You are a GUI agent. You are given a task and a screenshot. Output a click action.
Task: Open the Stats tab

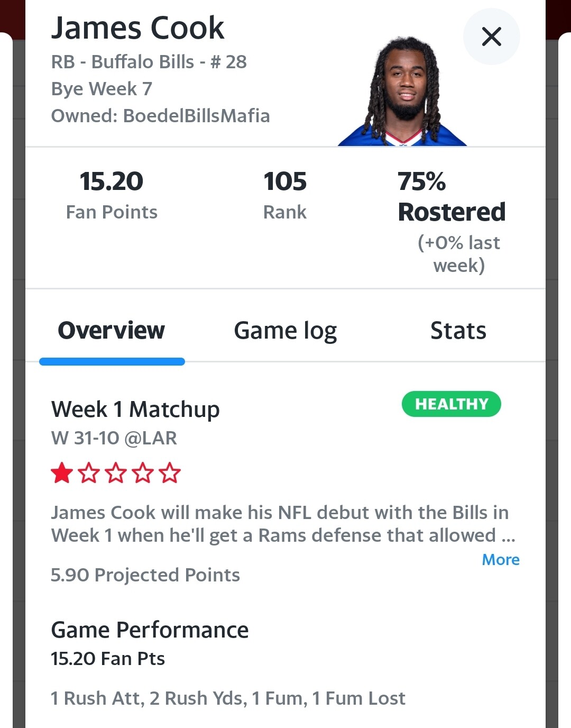pyautogui.click(x=458, y=331)
